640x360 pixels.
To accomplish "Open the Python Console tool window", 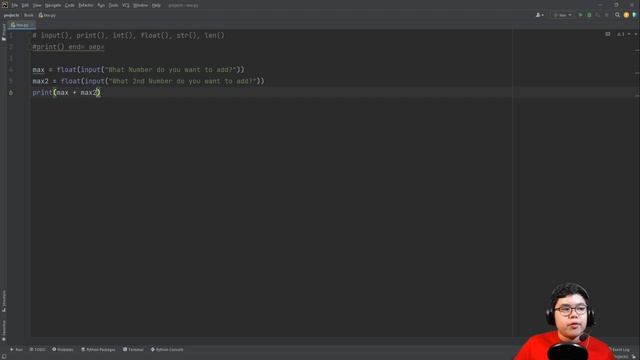I will (x=167, y=350).
